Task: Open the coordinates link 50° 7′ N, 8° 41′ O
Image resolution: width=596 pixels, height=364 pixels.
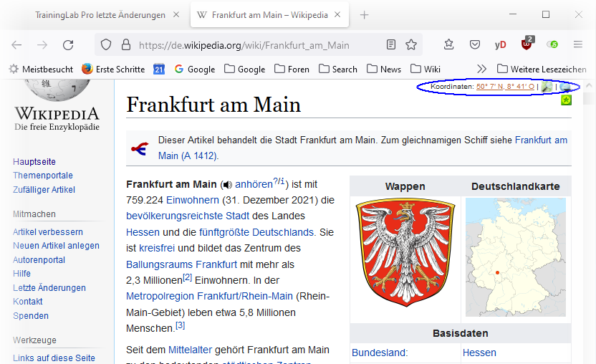Action: tap(505, 87)
